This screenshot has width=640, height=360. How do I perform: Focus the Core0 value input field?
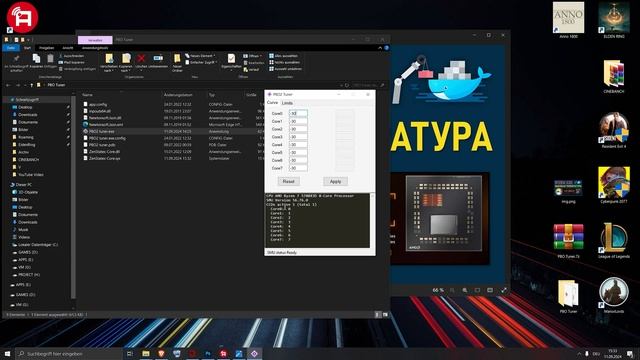298,113
